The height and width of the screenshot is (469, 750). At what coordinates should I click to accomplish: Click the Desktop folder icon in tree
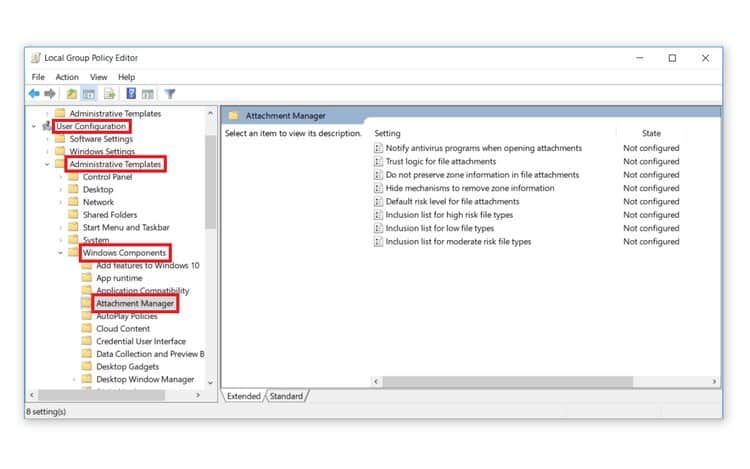point(73,189)
